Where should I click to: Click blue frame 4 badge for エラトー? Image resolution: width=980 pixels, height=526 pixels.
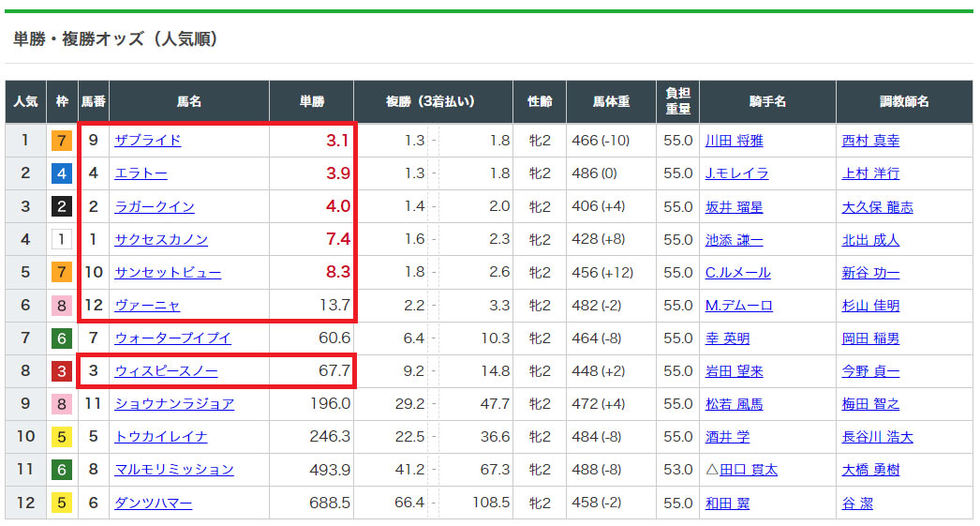(61, 173)
